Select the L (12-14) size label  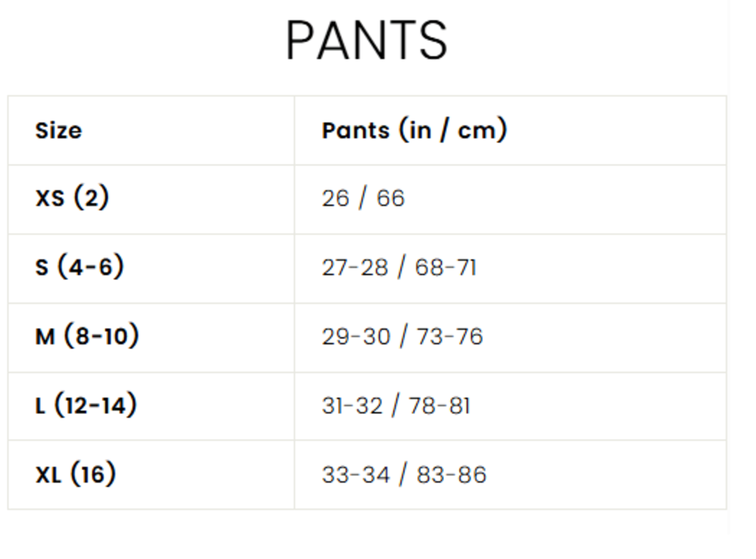coord(86,405)
